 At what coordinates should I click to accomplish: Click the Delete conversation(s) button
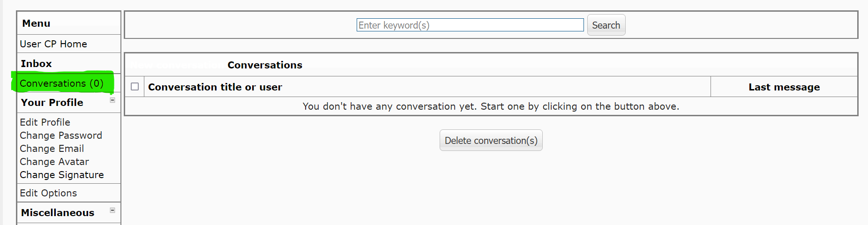(491, 141)
